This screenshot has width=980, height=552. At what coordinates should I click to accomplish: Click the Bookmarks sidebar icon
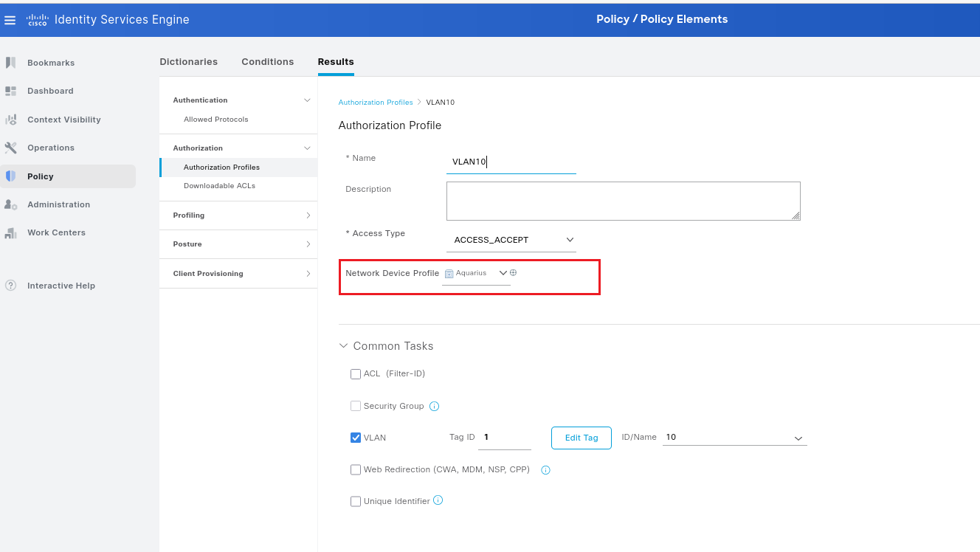[10, 63]
